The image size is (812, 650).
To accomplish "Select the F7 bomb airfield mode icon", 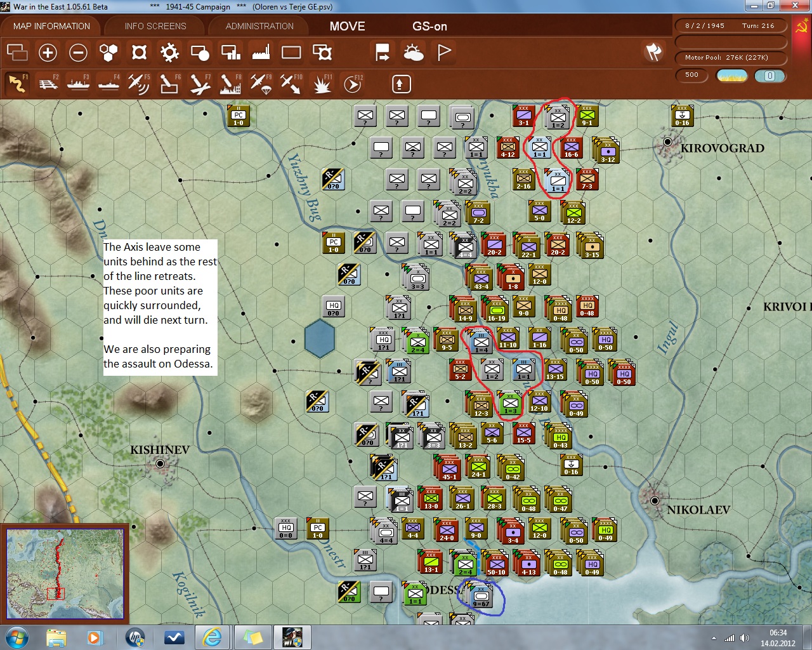I will (x=200, y=83).
